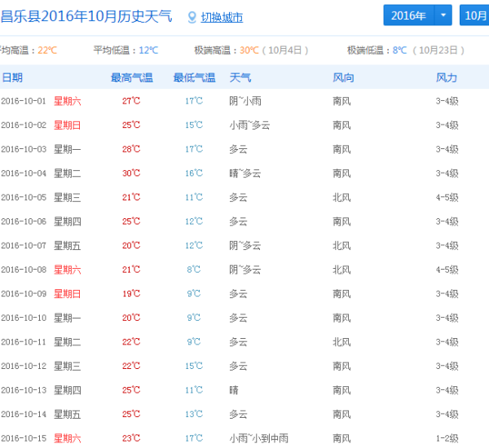Image resolution: width=489 pixels, height=448 pixels.
Task: Click the 日期 column header
Action: click(x=12, y=77)
